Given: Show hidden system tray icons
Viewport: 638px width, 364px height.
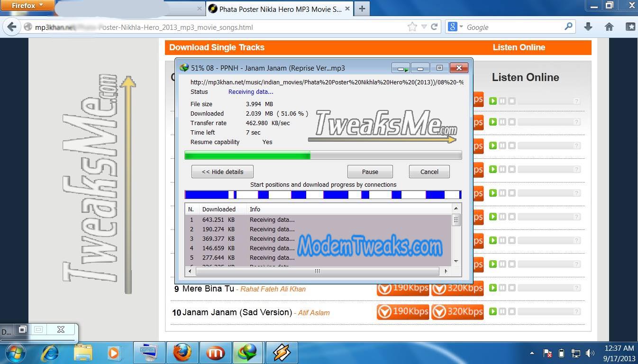Looking at the screenshot, I should 532,353.
